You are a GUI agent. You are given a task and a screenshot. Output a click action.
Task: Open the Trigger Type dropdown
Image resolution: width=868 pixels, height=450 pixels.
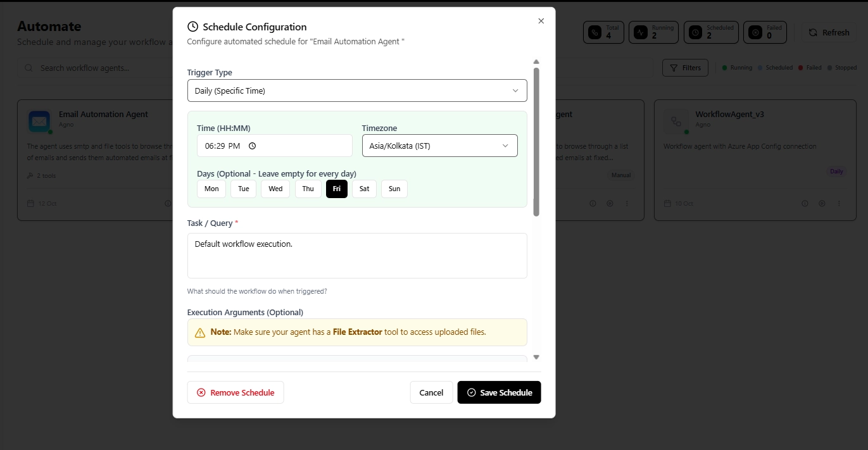pos(357,91)
